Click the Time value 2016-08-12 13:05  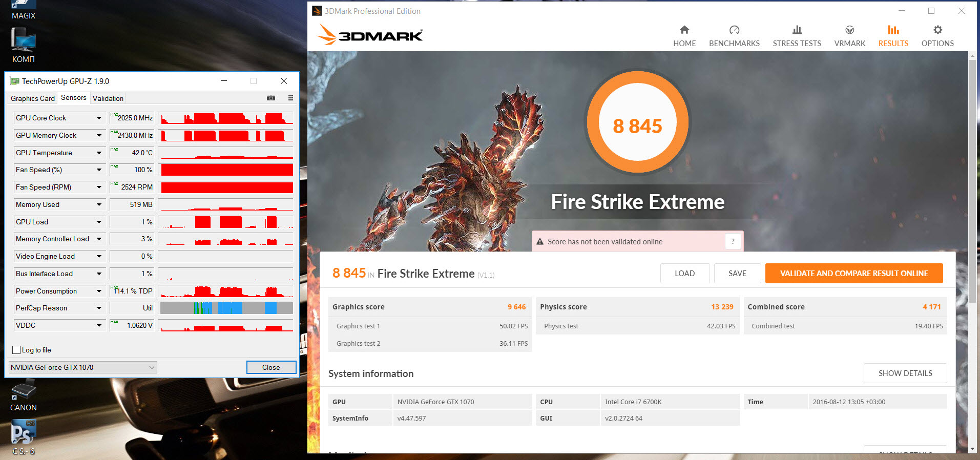click(849, 402)
